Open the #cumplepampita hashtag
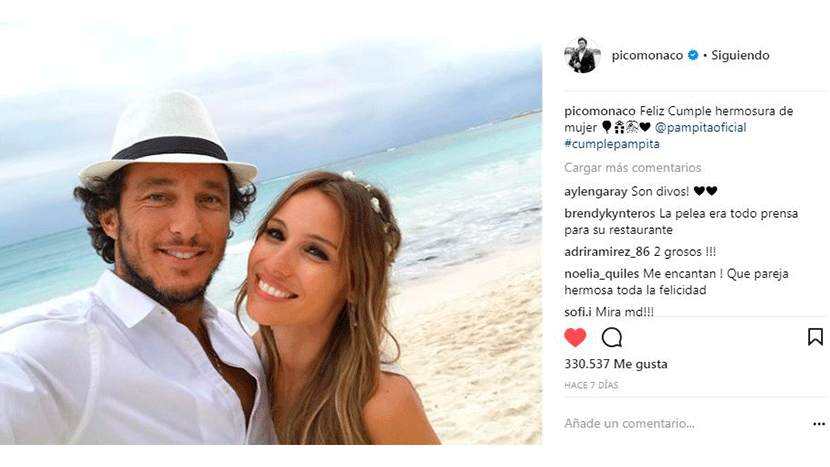 pos(612,144)
